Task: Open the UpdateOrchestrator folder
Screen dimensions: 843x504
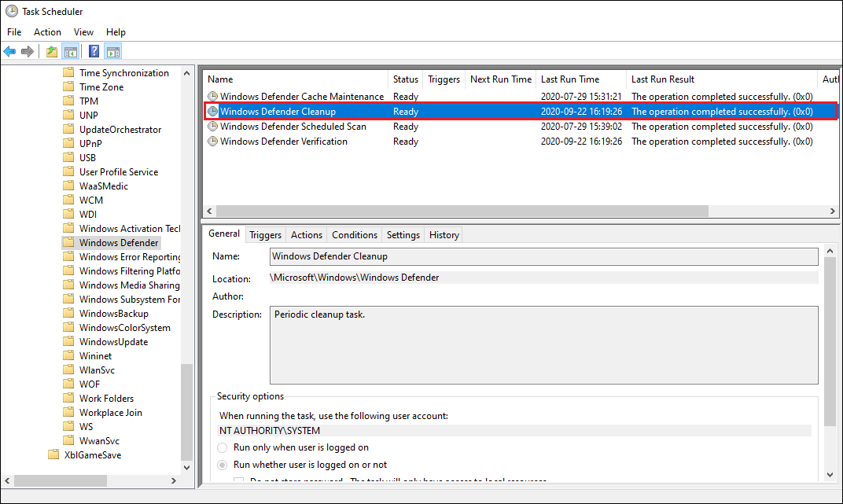Action: (120, 130)
